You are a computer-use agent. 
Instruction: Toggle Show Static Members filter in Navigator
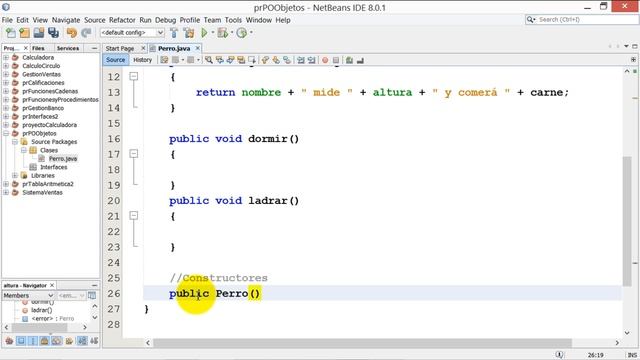click(33, 340)
